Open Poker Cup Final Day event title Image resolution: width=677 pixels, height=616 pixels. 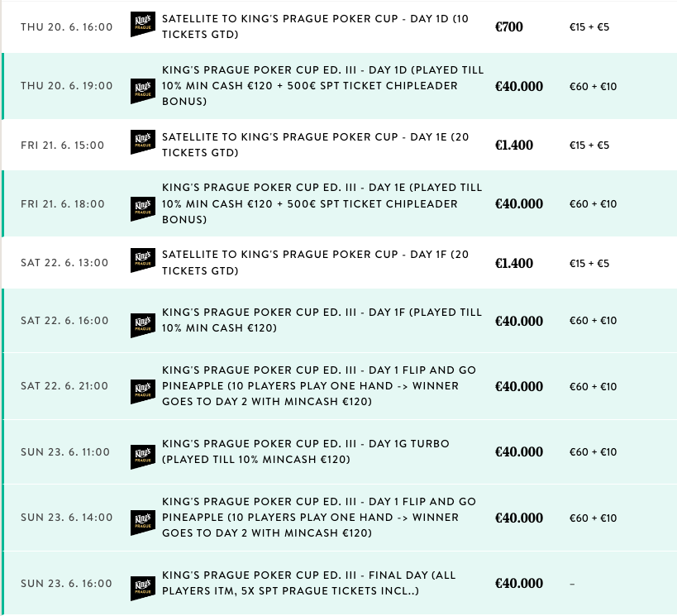pyautogui.click(x=309, y=583)
